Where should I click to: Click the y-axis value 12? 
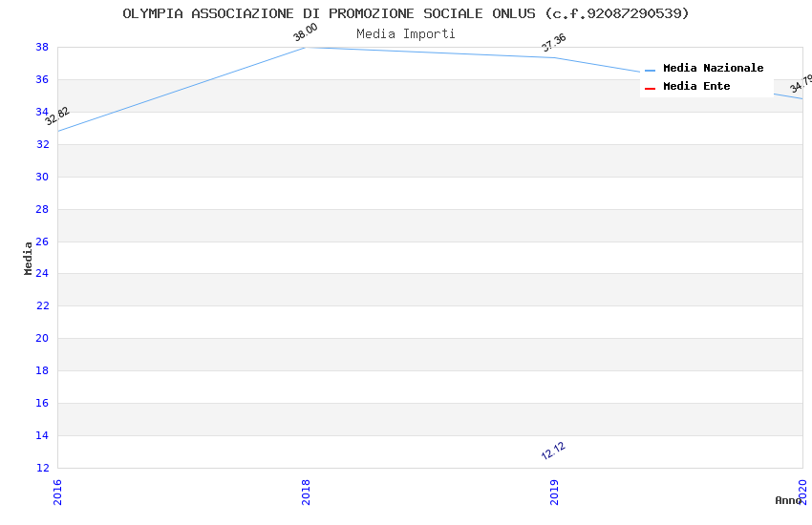tap(42, 468)
